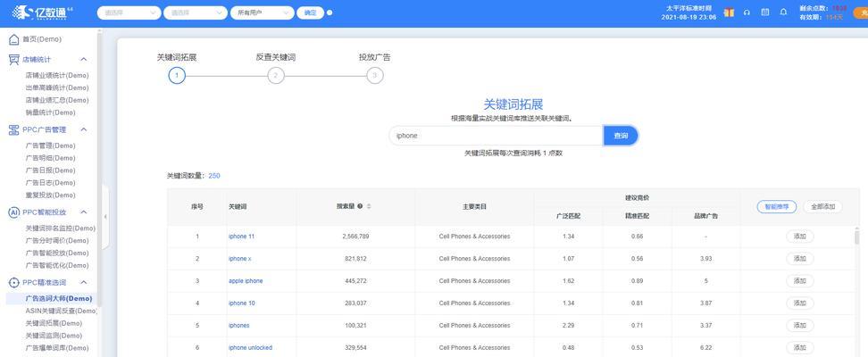Click the blue 查询 search button
This screenshot has height=357, width=868.
point(621,136)
